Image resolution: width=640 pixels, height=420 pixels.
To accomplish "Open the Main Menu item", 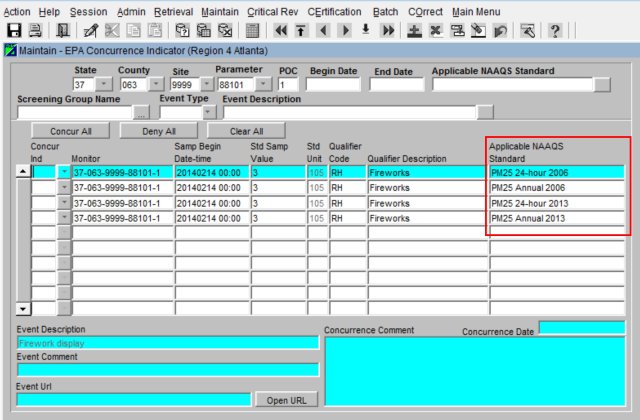I will (476, 12).
